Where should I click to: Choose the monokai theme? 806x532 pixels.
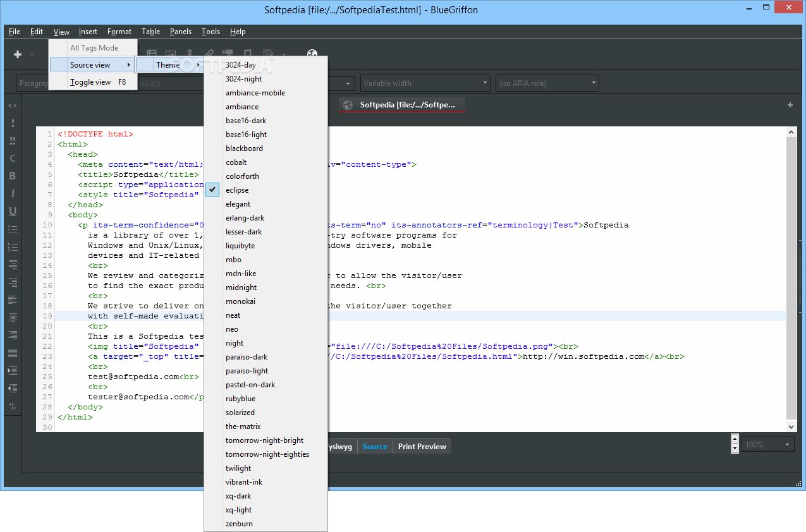click(266, 301)
